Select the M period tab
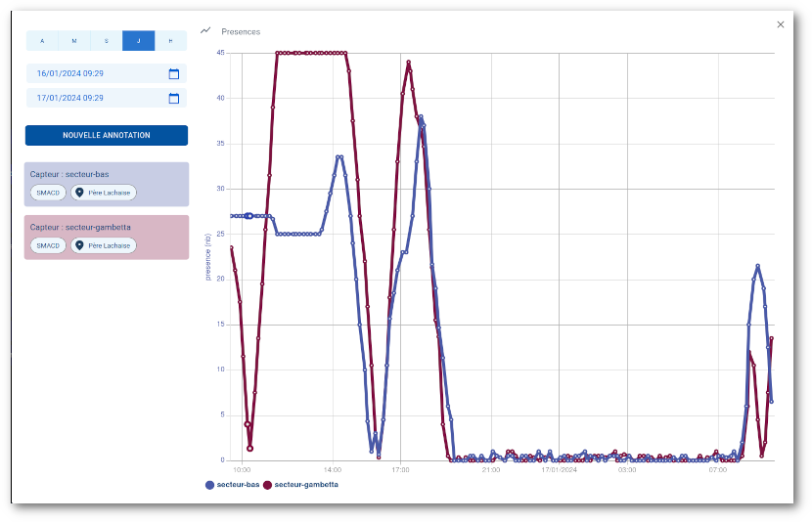Viewport: 812px width, 522px height. [x=74, y=41]
